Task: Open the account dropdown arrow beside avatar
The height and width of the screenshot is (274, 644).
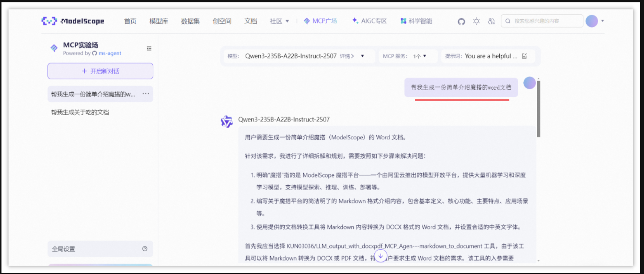Action: [603, 21]
